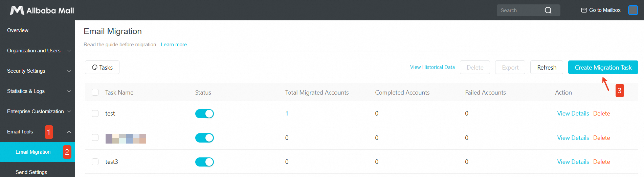Click the Alibaba Mail logo
The width and height of the screenshot is (644, 177).
42,10
